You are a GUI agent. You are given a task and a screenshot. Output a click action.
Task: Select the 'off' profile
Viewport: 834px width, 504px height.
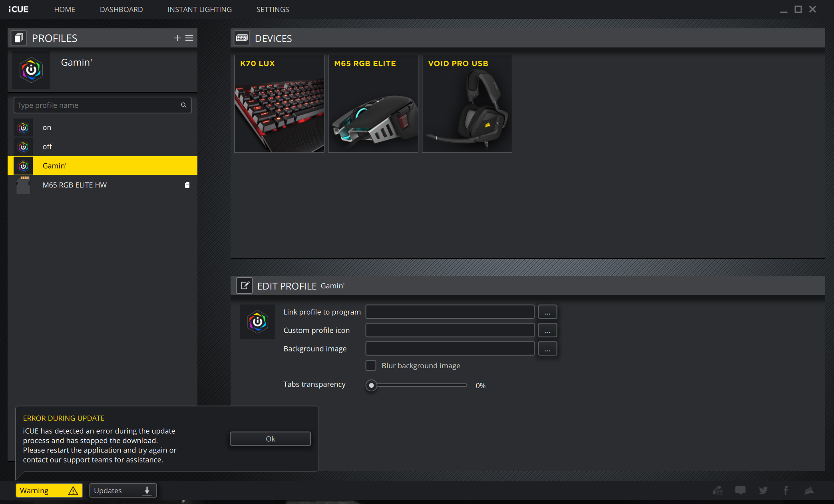[x=102, y=147]
